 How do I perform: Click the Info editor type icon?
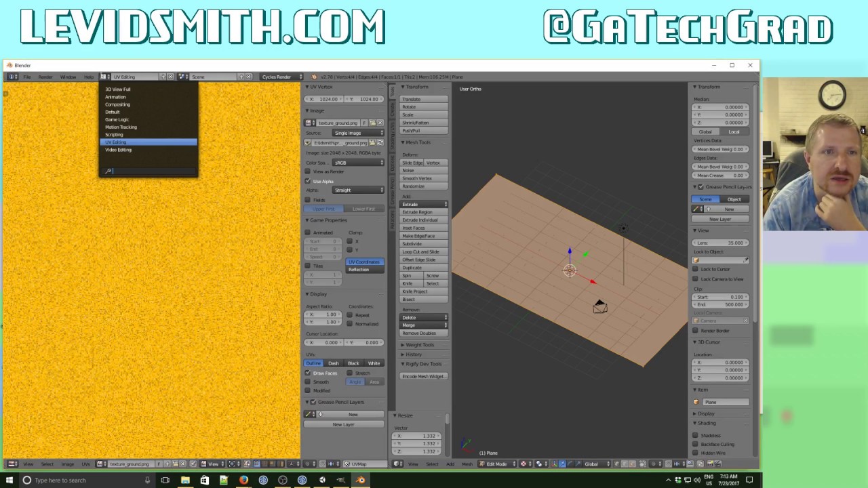(x=12, y=77)
